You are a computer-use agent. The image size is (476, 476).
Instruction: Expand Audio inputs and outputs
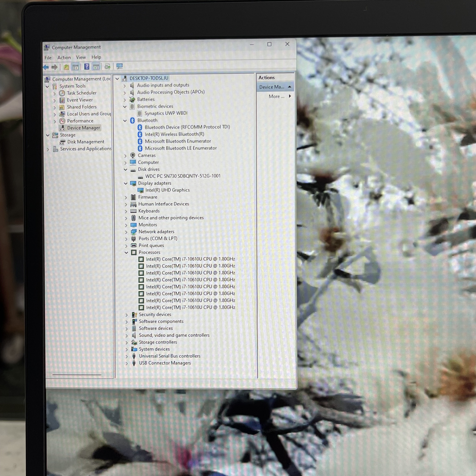point(125,86)
